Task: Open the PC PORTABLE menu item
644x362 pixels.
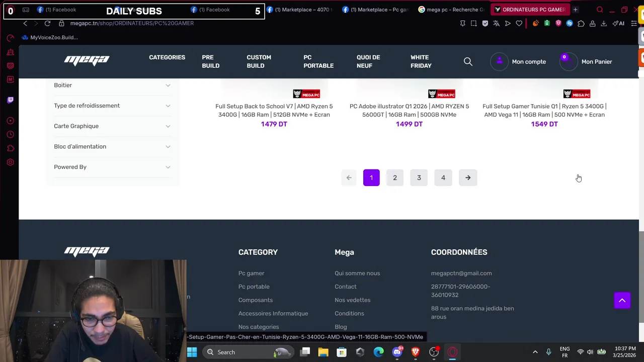Action: pos(318,61)
